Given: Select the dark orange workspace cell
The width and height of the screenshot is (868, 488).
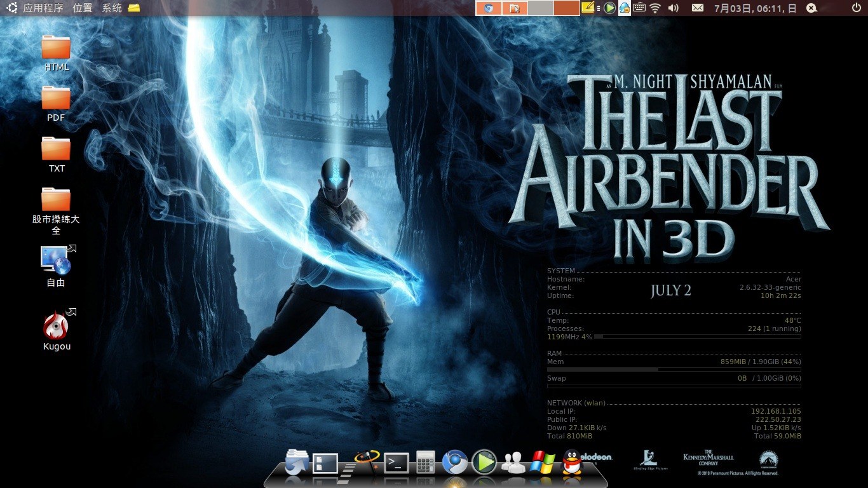Looking at the screenshot, I should click(566, 8).
